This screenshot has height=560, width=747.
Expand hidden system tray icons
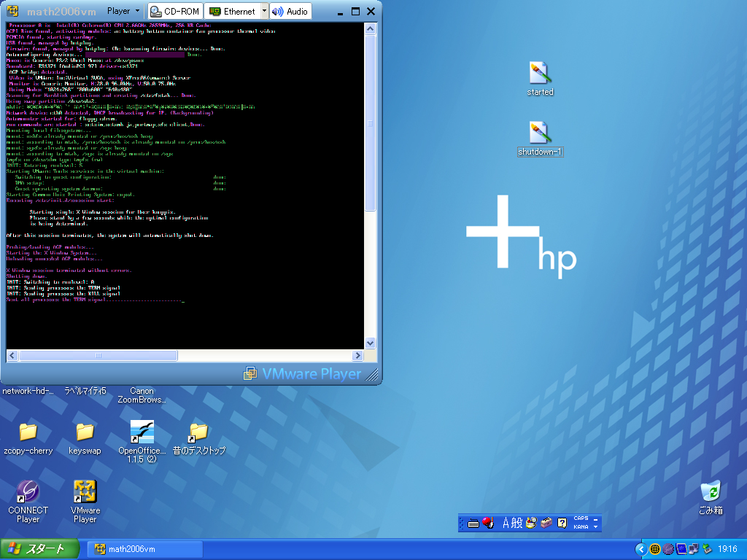click(641, 549)
